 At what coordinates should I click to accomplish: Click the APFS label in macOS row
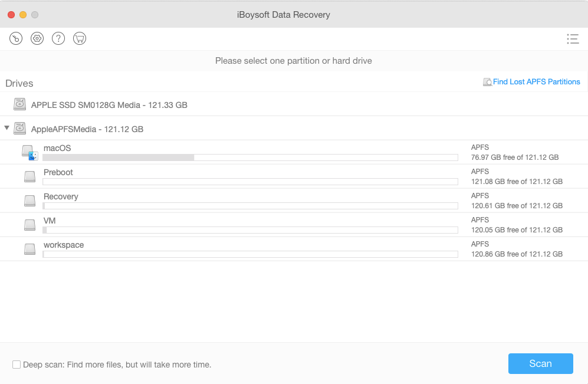coord(480,147)
